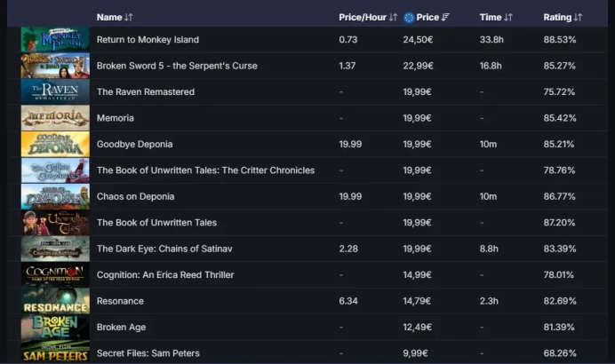
Task: Open Broken Age cover thumbnail
Action: [x=55, y=328]
